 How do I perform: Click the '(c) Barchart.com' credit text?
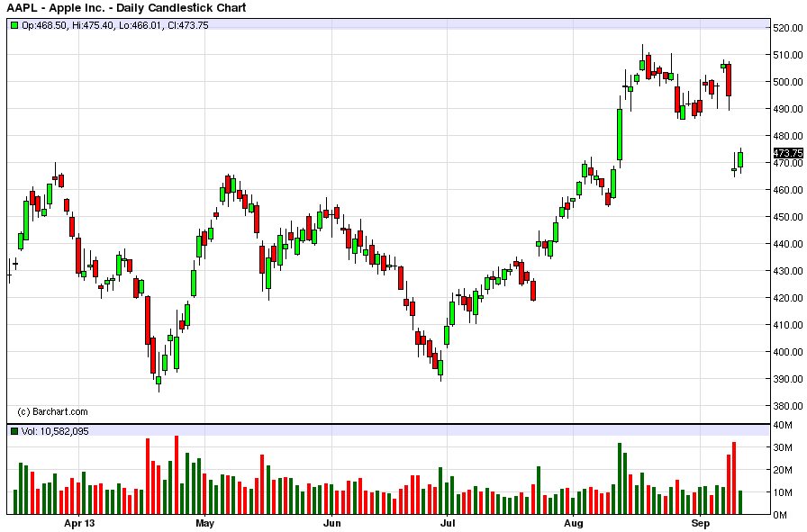pos(52,411)
